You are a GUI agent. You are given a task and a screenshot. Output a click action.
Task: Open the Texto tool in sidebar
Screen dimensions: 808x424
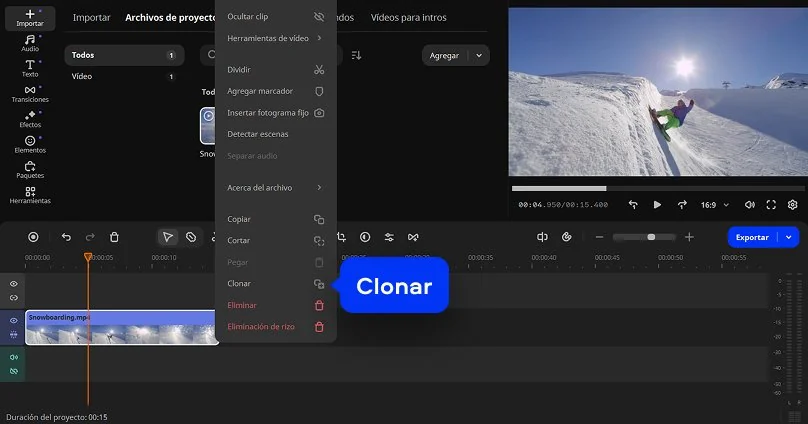pyautogui.click(x=30, y=67)
